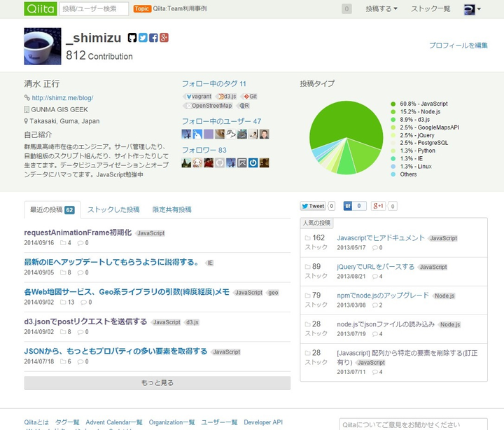
Task: Select the R followed tag
Action: [244, 106]
